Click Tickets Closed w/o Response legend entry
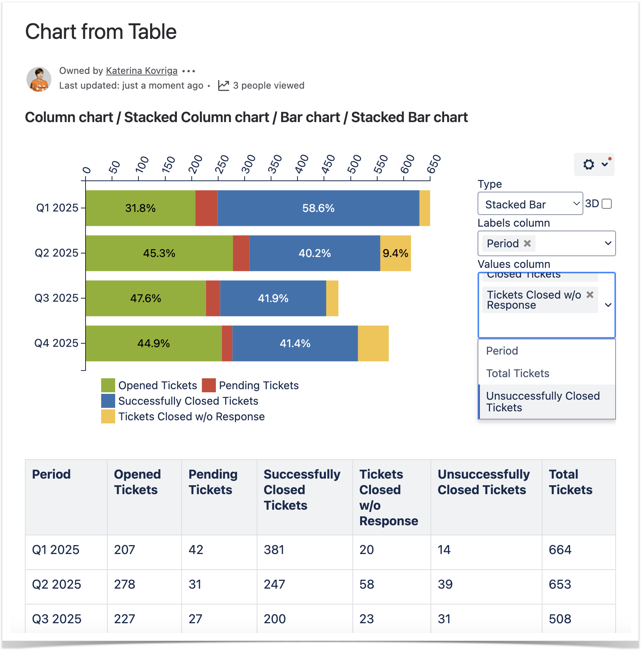 tap(191, 416)
